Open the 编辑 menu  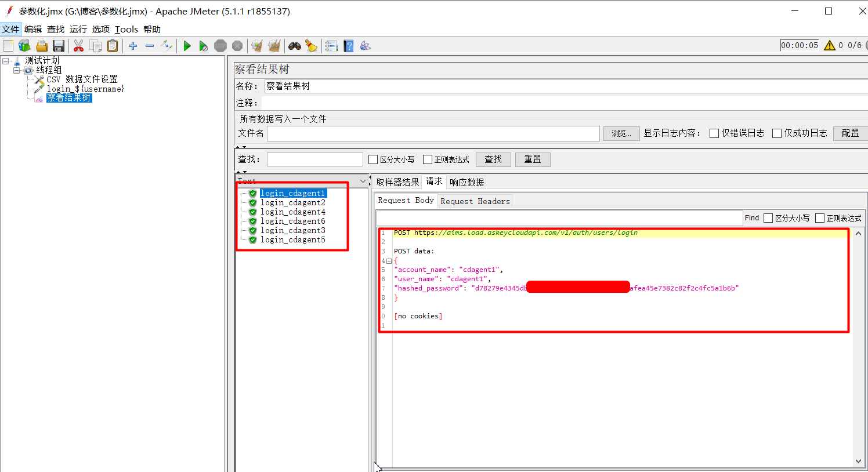coord(33,29)
